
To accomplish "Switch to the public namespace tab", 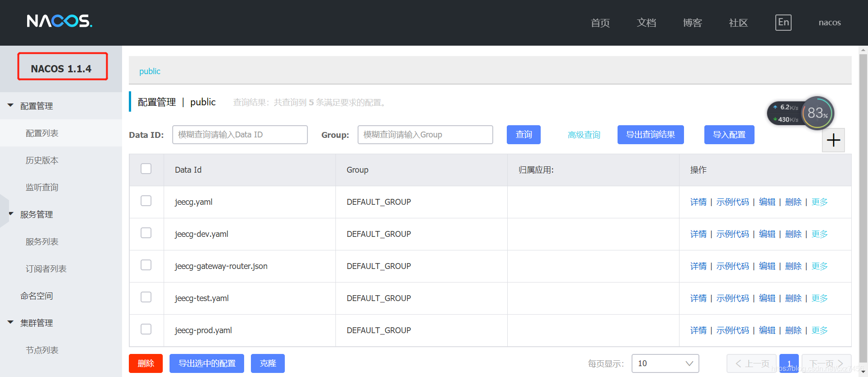I will pyautogui.click(x=150, y=71).
